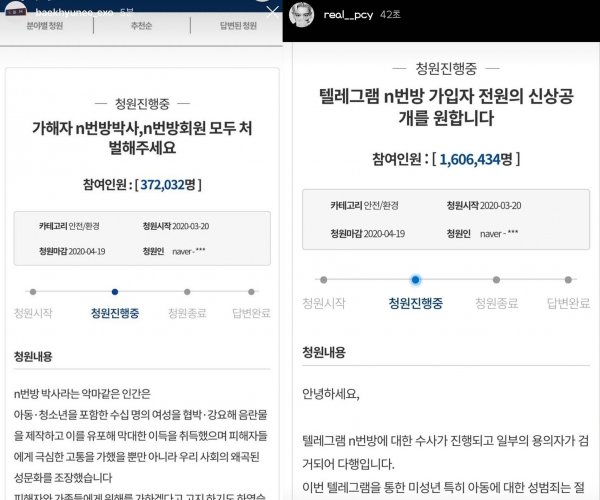Select right progress dot 청원종료
Image resolution: width=600 pixels, height=500 pixels.
[496, 280]
